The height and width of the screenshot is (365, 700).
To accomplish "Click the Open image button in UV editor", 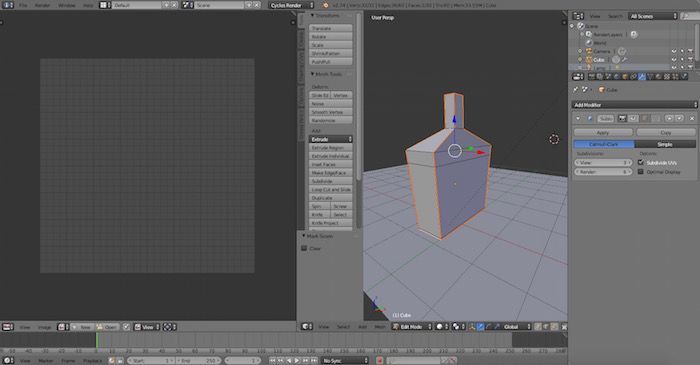I will [x=108, y=327].
